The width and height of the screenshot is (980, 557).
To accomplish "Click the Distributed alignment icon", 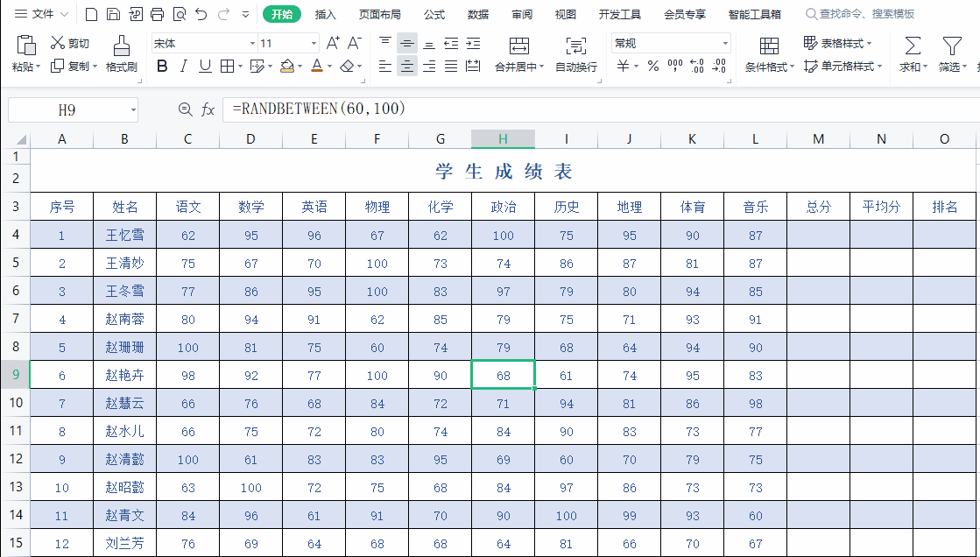I will (473, 66).
